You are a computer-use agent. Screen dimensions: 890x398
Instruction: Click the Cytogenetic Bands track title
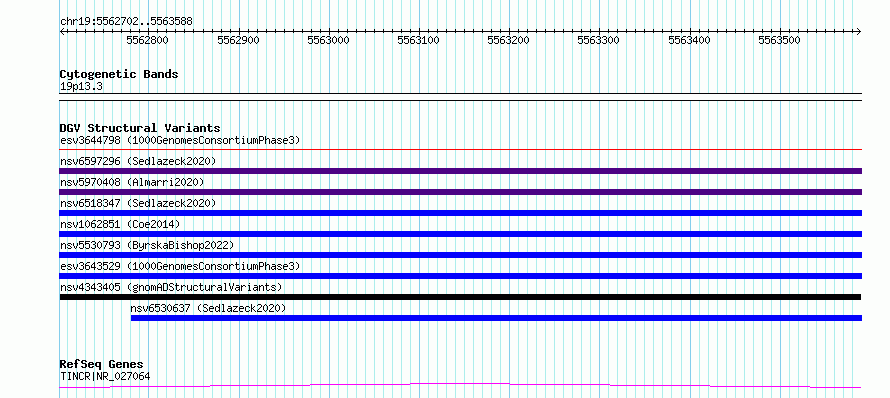pyautogui.click(x=119, y=74)
